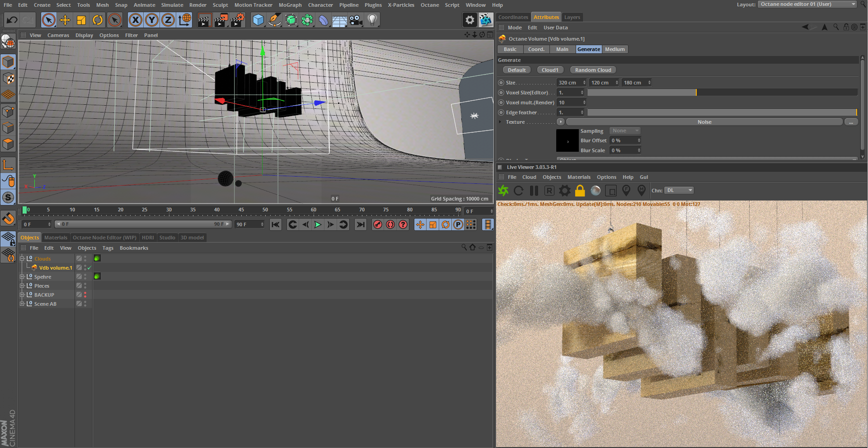Go to the end of the timeline

click(x=361, y=224)
